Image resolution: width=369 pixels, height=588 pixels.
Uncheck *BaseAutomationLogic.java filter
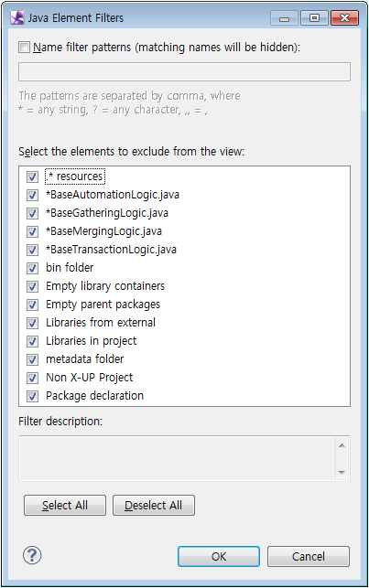pyautogui.click(x=32, y=195)
